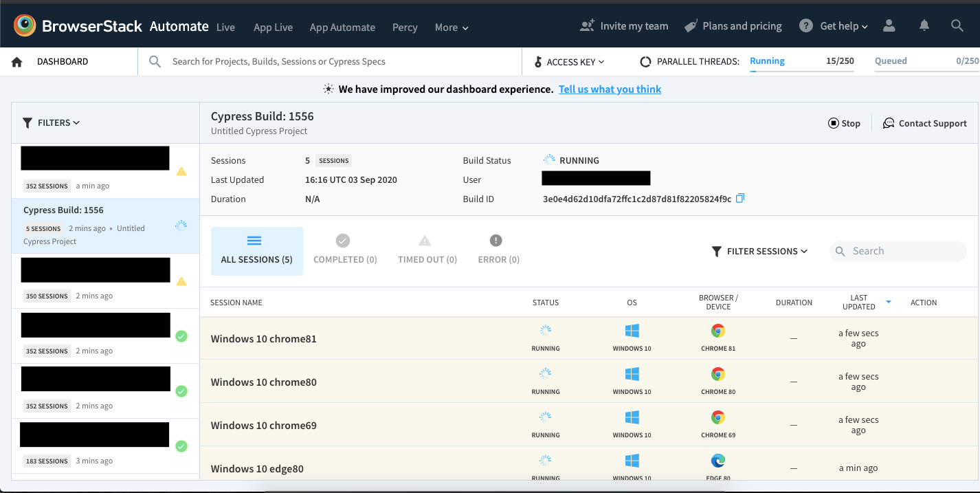Copy the Build ID using the copy icon

[x=740, y=198]
